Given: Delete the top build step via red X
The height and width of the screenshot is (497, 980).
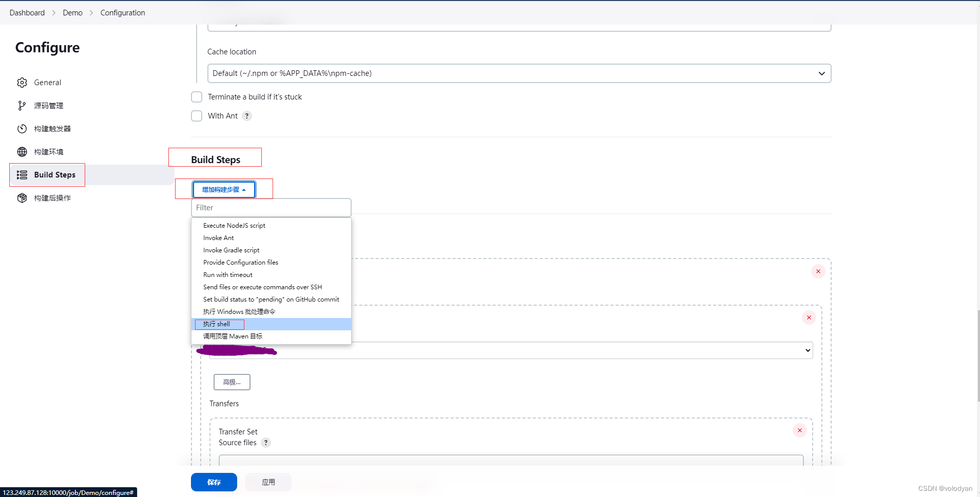Looking at the screenshot, I should point(818,271).
